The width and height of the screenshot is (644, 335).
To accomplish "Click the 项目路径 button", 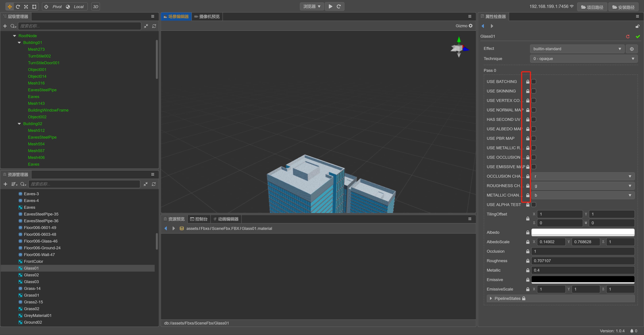I will tap(592, 7).
